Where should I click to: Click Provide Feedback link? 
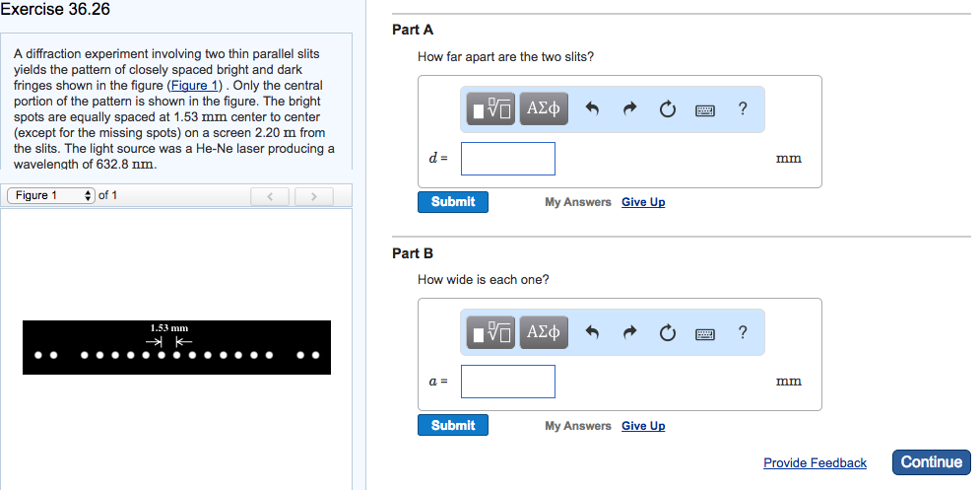815,463
